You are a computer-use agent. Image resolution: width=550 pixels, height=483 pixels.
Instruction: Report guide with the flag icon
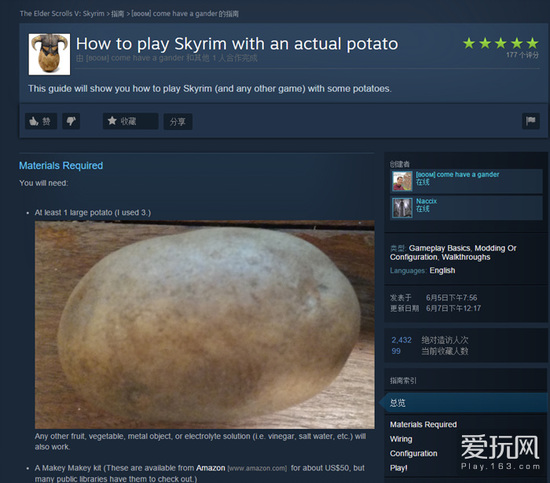click(531, 121)
